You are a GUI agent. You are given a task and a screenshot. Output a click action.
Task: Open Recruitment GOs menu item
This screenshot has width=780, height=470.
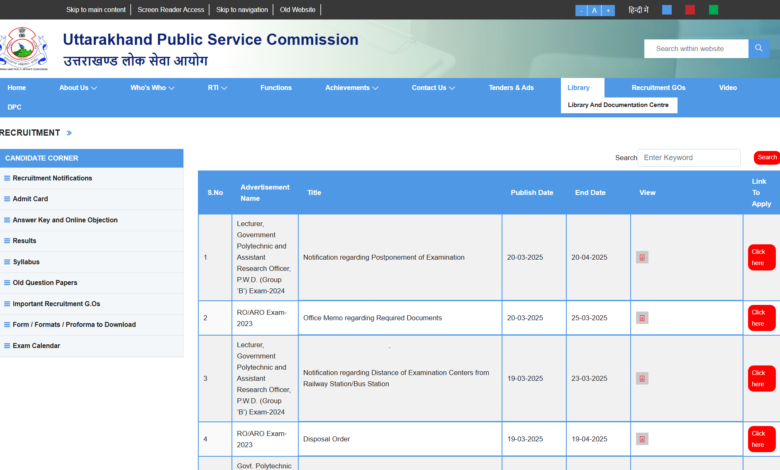(x=658, y=88)
